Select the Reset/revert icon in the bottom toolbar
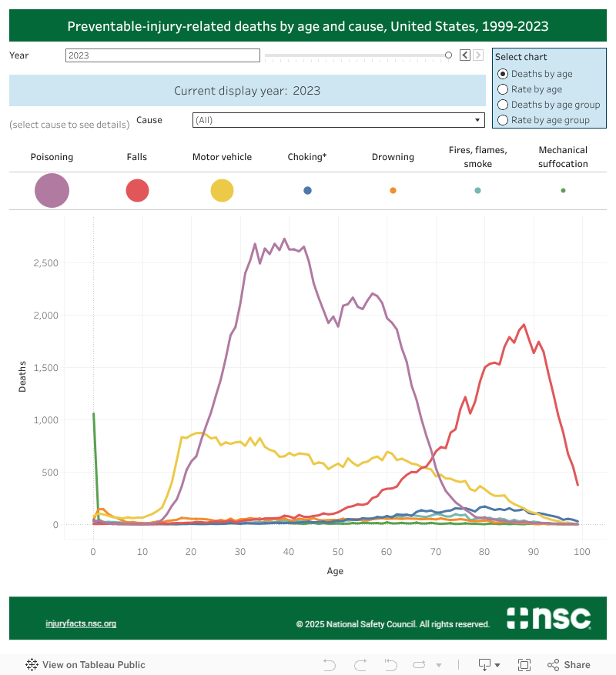 click(390, 664)
